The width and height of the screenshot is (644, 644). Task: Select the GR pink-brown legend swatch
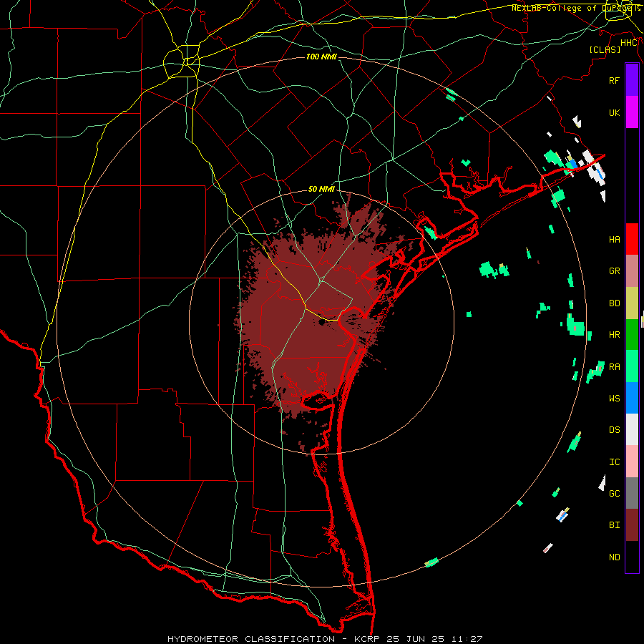tap(632, 271)
